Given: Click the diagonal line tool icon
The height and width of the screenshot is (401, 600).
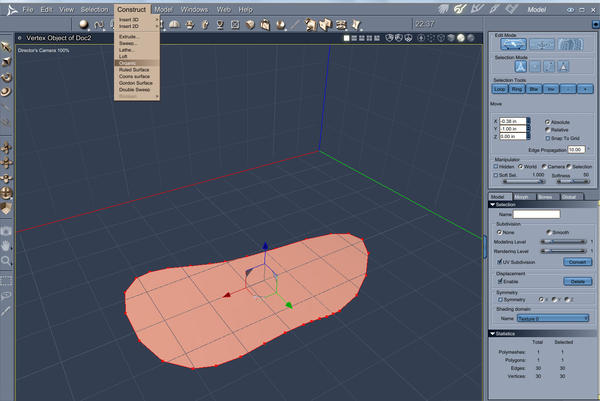Looking at the screenshot, I should (x=295, y=25).
